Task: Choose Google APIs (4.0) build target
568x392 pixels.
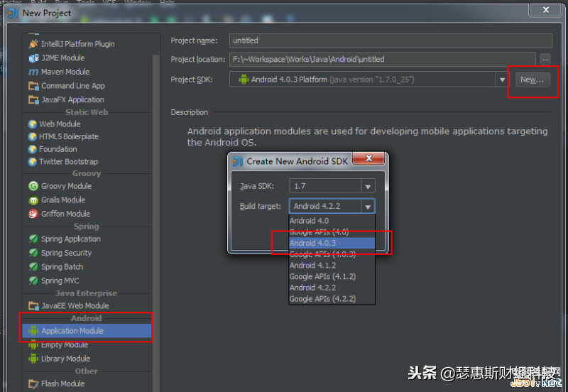Action: point(332,232)
